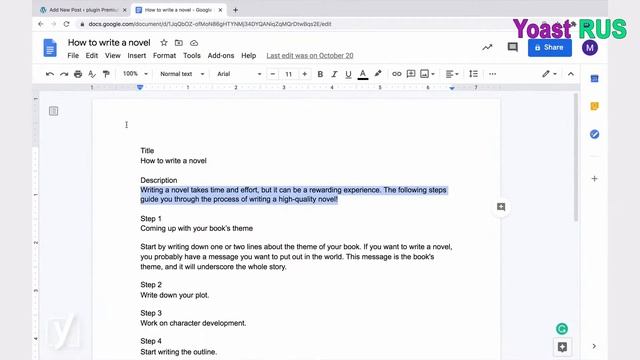Decrease font size with minus button

[273, 74]
